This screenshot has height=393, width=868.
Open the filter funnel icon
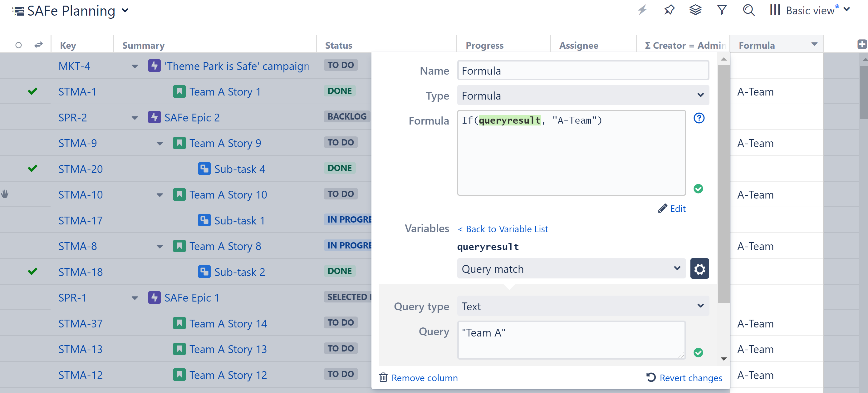(x=721, y=10)
